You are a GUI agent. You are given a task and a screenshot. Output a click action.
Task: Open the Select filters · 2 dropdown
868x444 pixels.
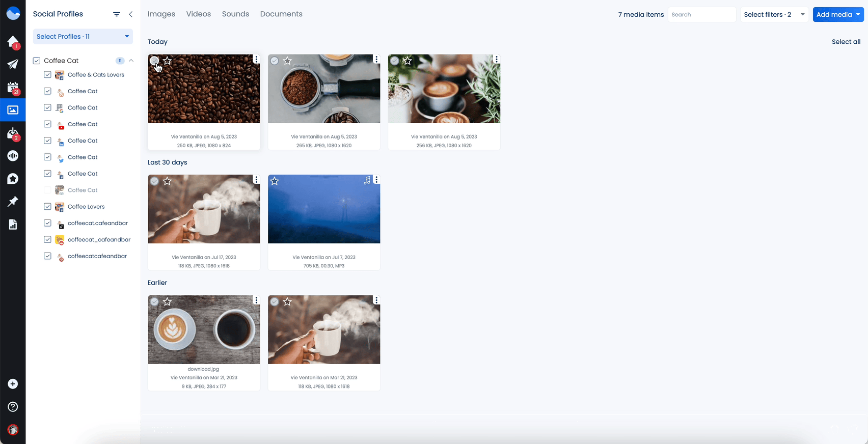tap(774, 14)
